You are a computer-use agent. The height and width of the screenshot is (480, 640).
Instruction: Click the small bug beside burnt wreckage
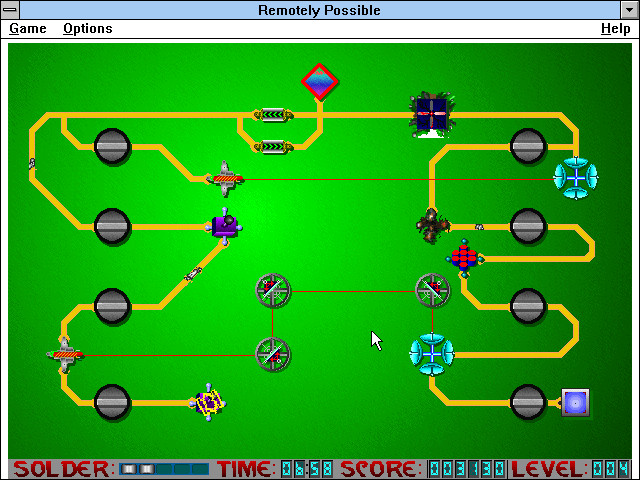pyautogui.click(x=479, y=227)
